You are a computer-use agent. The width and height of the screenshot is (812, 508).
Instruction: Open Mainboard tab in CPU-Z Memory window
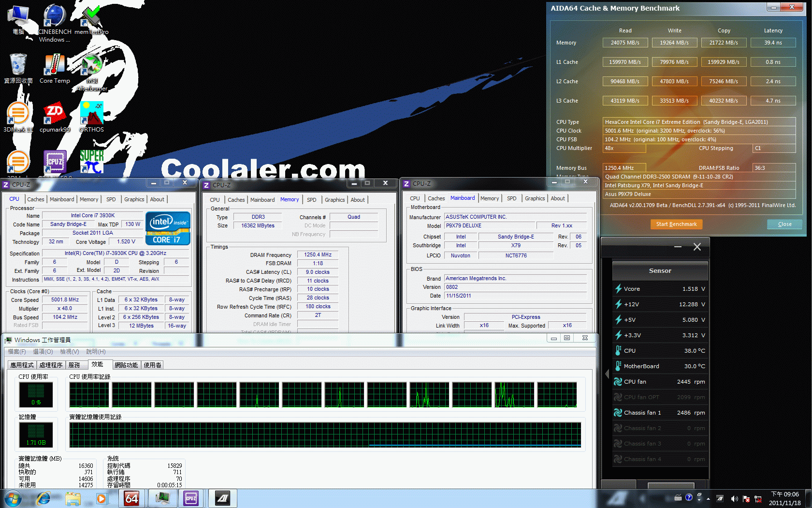262,200
